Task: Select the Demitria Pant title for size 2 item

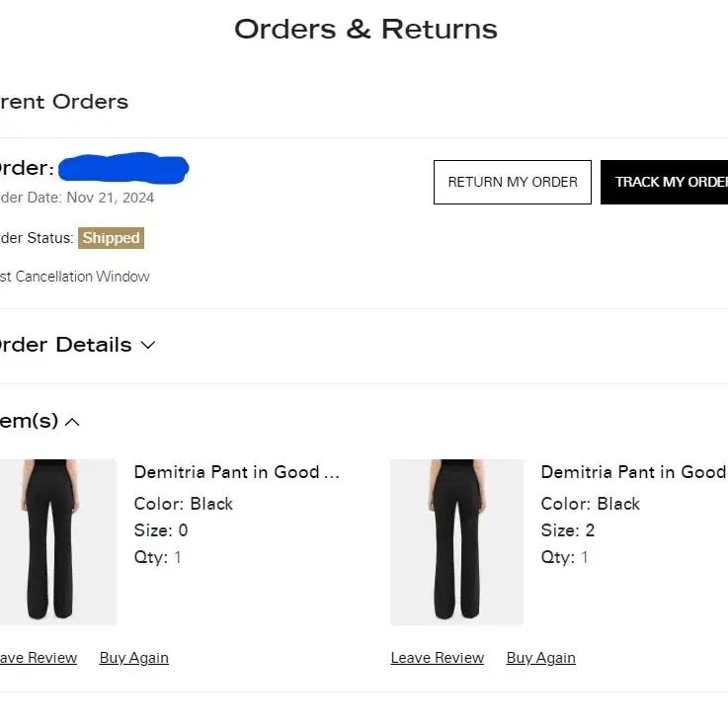Action: (x=634, y=472)
